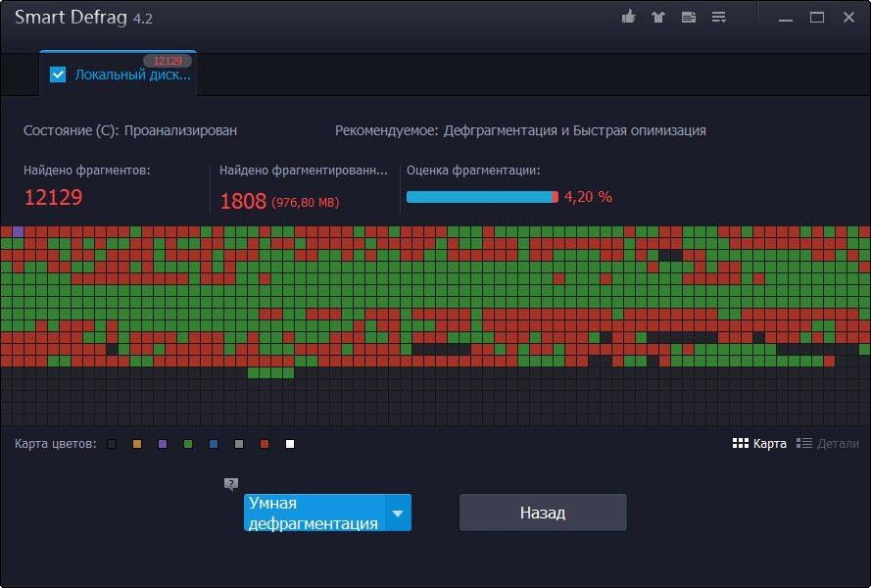The image size is (871, 588).
Task: Click the Назад button
Action: click(x=543, y=513)
